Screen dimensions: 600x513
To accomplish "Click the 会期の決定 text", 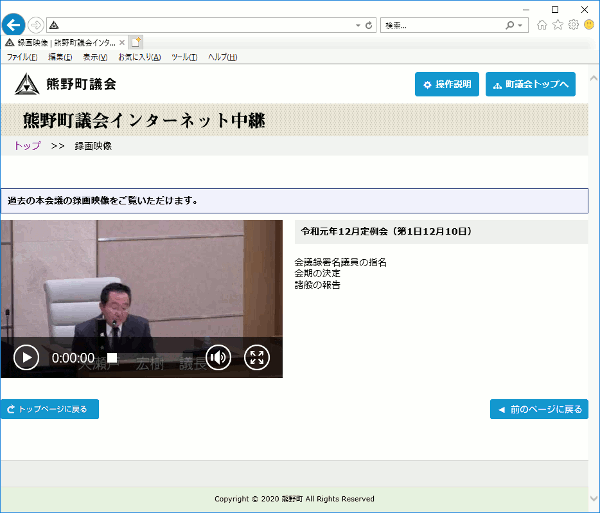I will 318,274.
